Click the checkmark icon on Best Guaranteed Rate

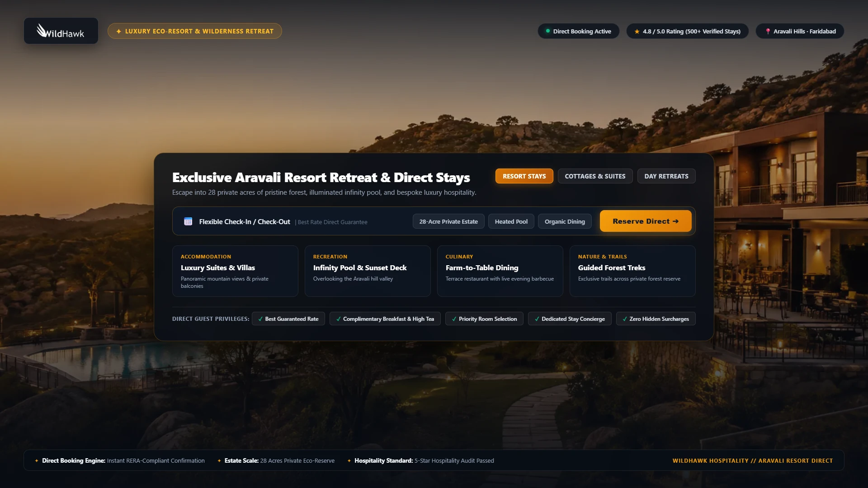(x=260, y=319)
